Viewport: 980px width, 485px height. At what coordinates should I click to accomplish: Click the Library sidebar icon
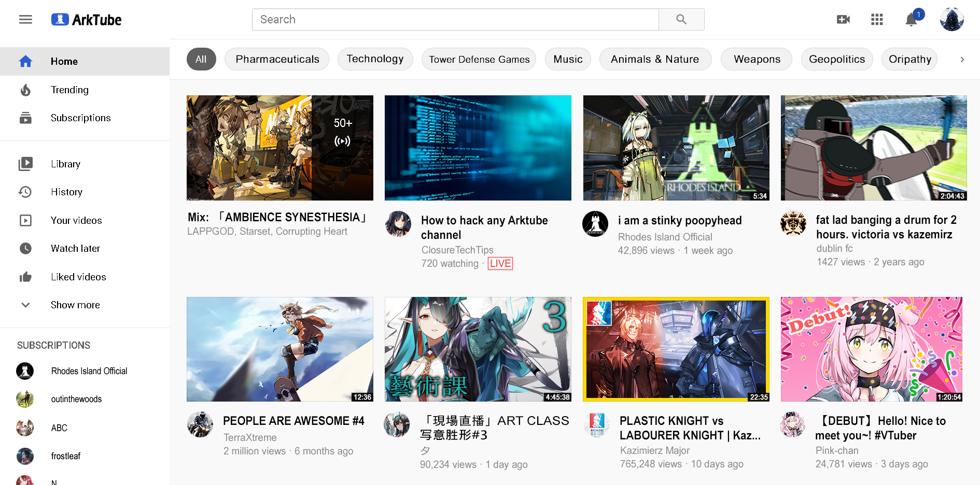pyautogui.click(x=25, y=164)
